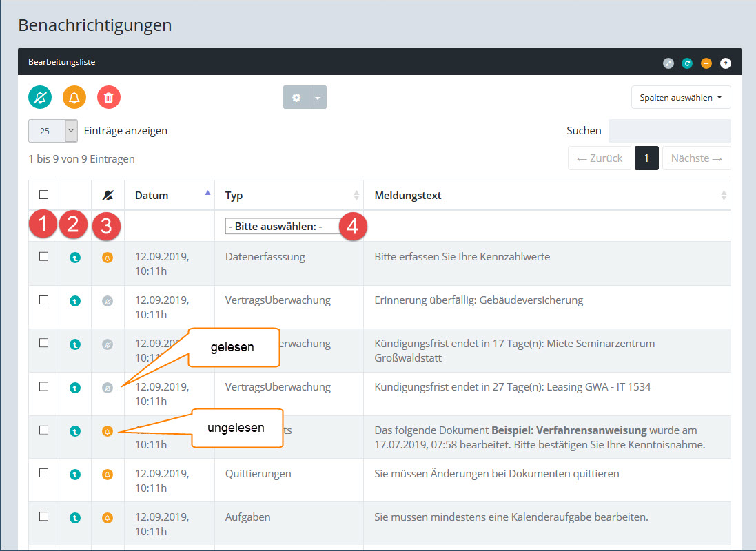Open the entries-per-page dropdown showing 25

tap(52, 131)
